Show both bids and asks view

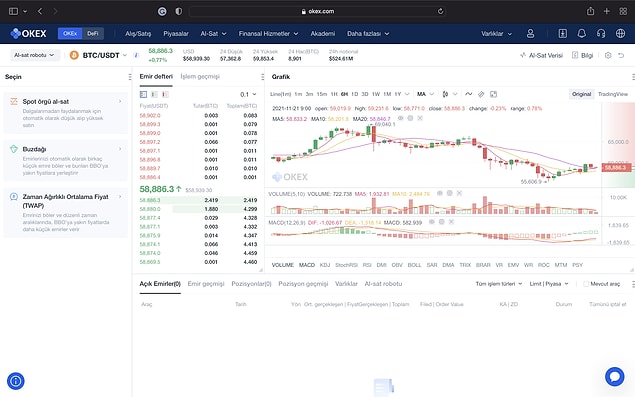click(x=143, y=94)
